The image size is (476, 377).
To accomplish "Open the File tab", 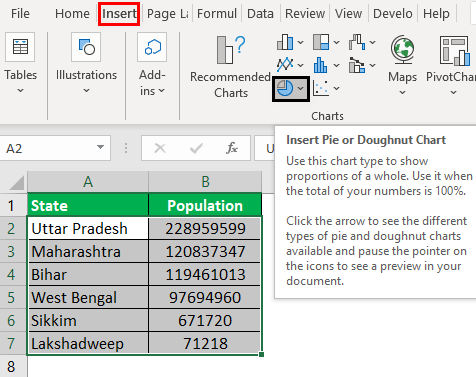I will pyautogui.click(x=20, y=14).
